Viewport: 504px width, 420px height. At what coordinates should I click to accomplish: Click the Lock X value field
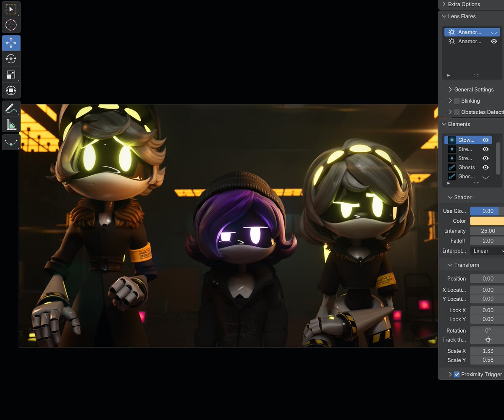(x=487, y=310)
